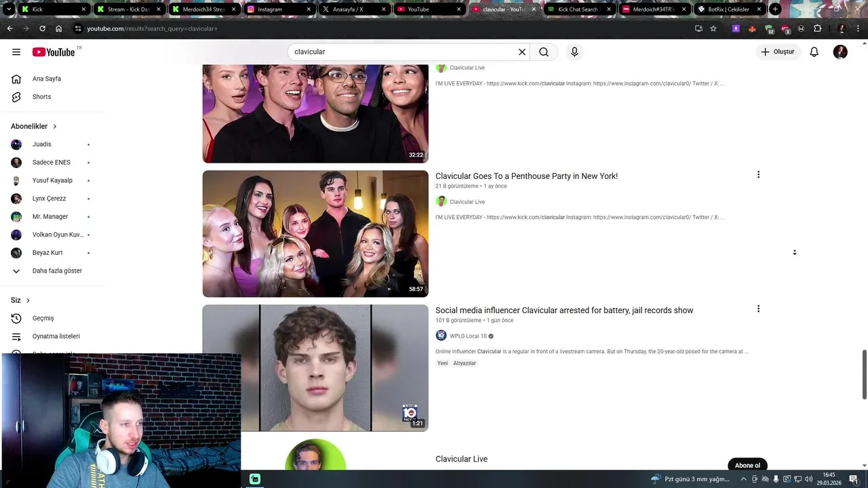868x488 pixels.
Task: Open the Juadis subscription channel
Action: [52, 144]
